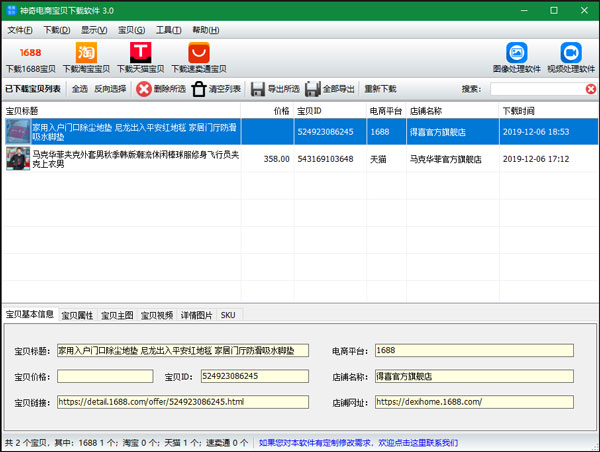Image resolution: width=600 pixels, height=452 pixels.
Task: Switch to the 宝贝属性 tab
Action: point(77,315)
